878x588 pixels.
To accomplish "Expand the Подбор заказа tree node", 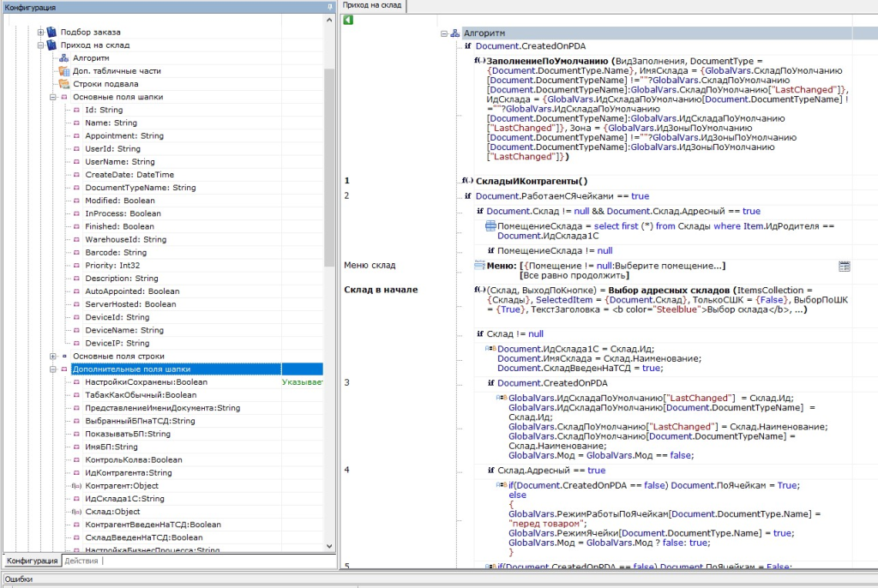I will click(41, 32).
